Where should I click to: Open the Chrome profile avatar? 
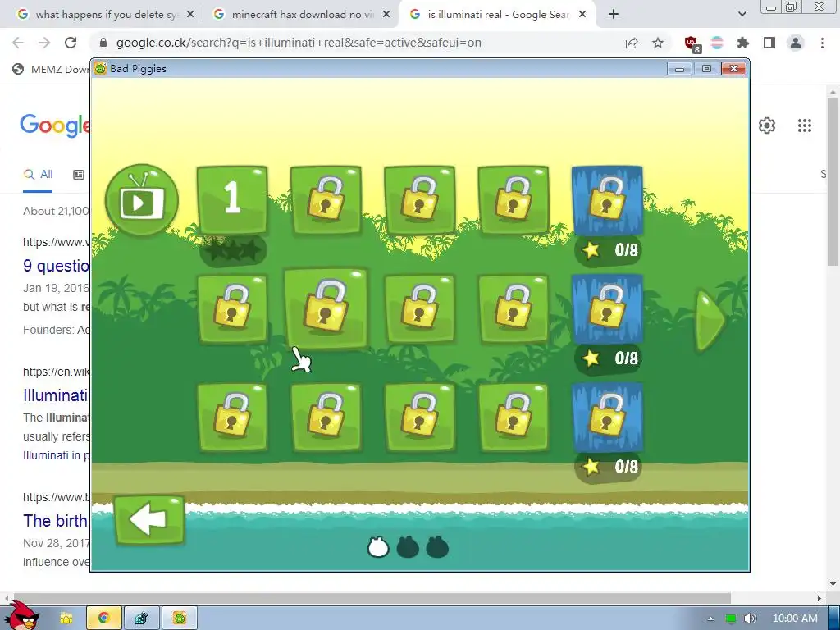pyautogui.click(x=796, y=43)
